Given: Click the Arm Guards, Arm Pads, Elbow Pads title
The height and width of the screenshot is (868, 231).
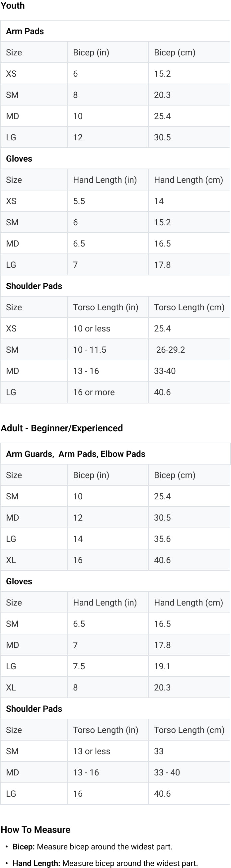Looking at the screenshot, I should coord(76,454).
